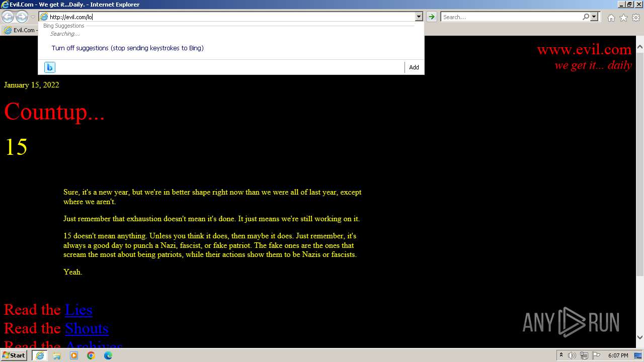Click the page icon in address bar
The image size is (644, 362).
44,17
